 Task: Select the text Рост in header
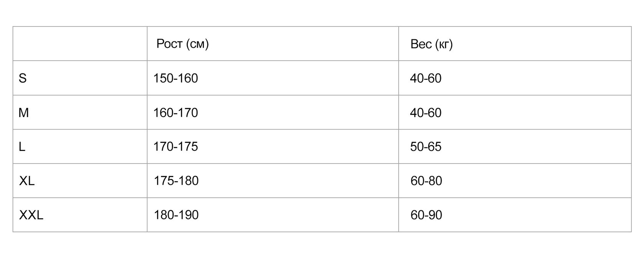[x=169, y=44]
